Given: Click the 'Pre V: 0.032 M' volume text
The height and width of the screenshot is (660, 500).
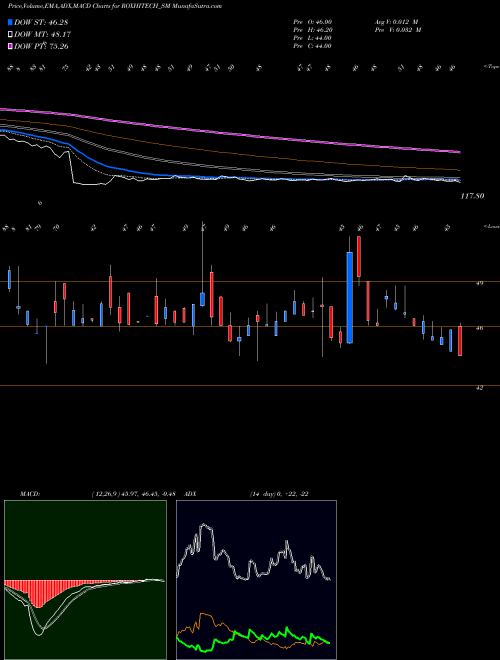Looking at the screenshot, I should pos(398,30).
